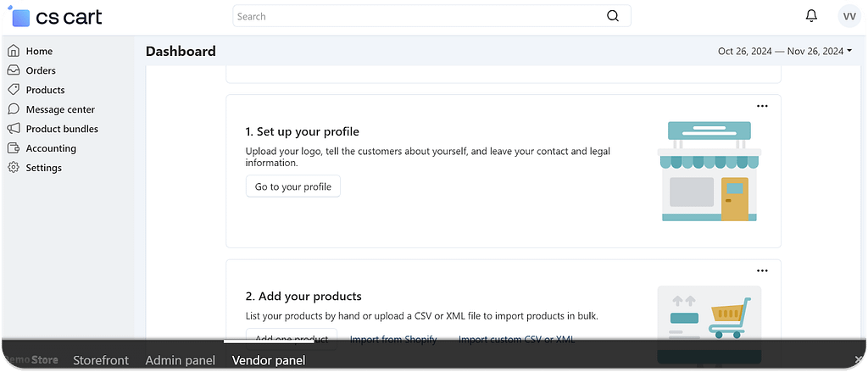The image size is (868, 372).
Task: Open Accounting in sidebar
Action: pyautogui.click(x=51, y=147)
